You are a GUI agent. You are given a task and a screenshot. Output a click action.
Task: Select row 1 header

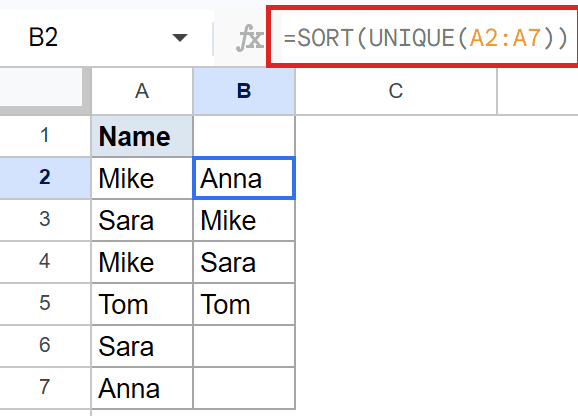(x=45, y=136)
